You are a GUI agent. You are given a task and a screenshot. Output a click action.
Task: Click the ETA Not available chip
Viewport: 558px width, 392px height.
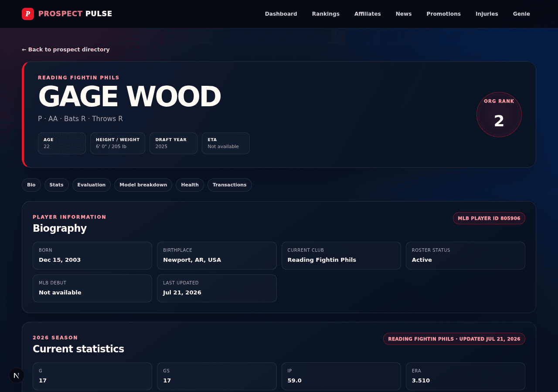(x=226, y=143)
